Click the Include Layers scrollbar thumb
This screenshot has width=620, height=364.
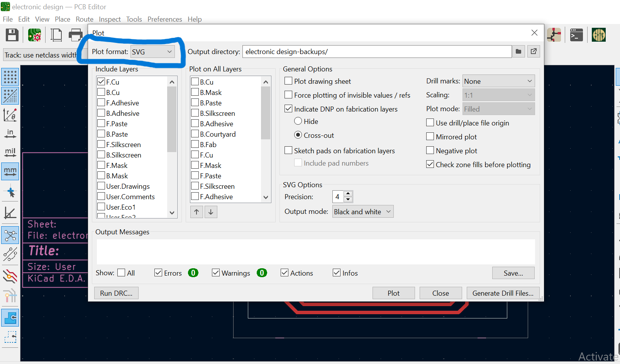172,119
